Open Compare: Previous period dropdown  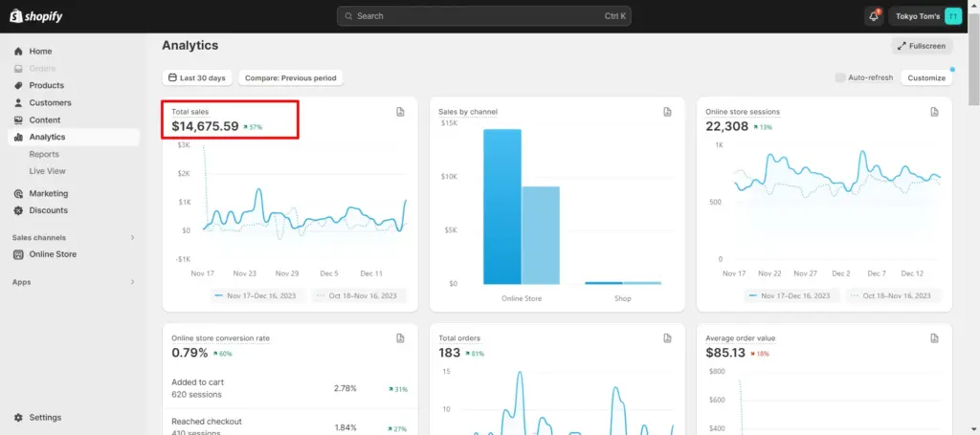(x=291, y=78)
